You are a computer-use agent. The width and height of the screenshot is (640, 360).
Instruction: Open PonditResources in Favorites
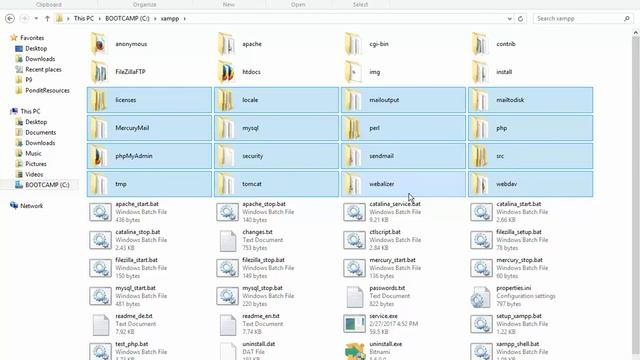coord(47,91)
